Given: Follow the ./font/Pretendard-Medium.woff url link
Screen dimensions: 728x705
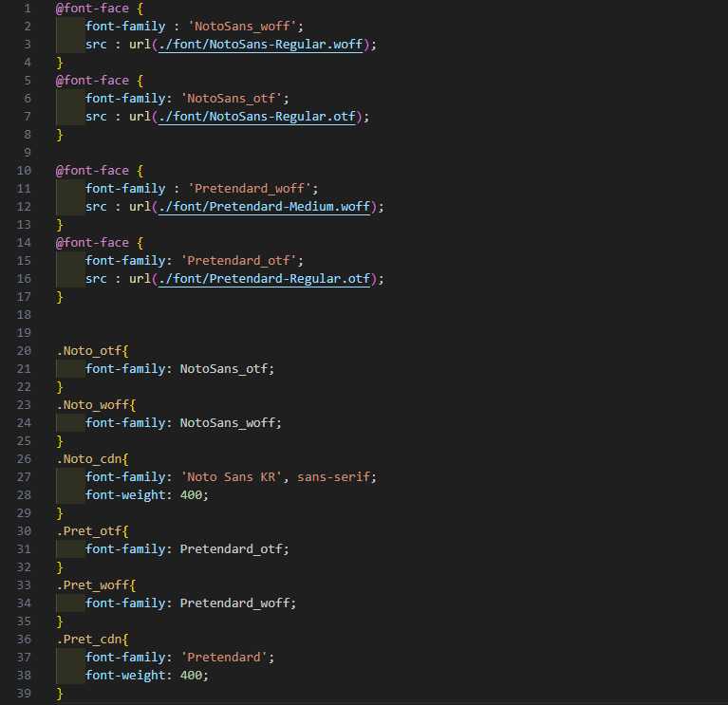Looking at the screenshot, I should click(264, 207).
